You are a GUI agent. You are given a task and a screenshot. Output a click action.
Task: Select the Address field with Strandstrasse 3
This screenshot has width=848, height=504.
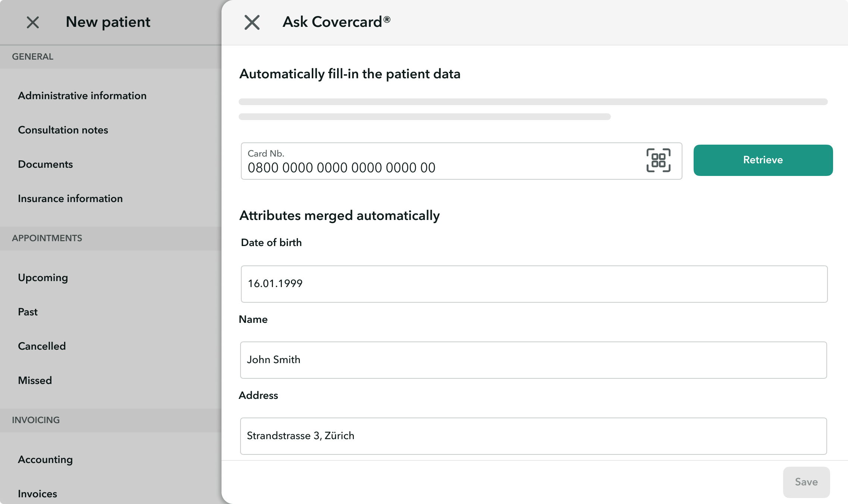click(x=533, y=436)
